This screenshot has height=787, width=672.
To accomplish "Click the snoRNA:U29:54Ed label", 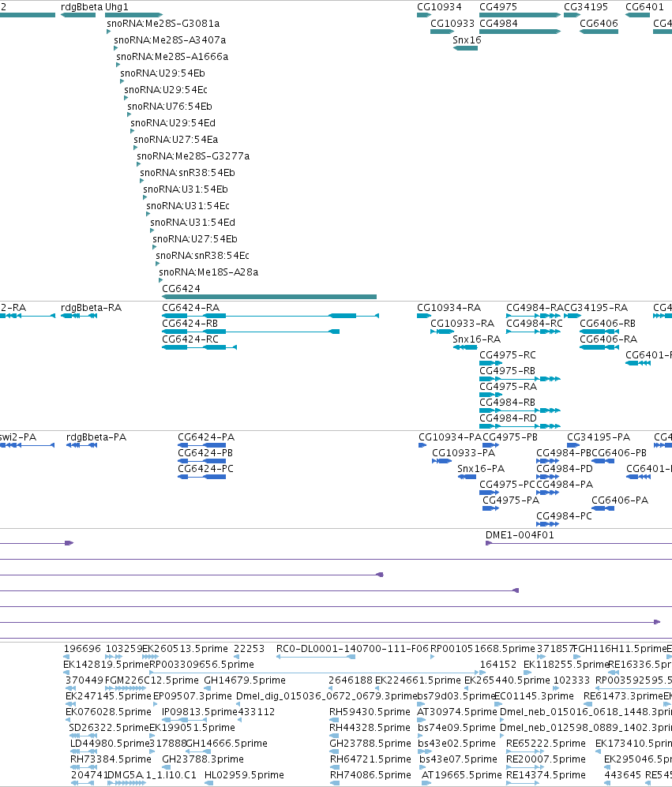I will click(173, 123).
